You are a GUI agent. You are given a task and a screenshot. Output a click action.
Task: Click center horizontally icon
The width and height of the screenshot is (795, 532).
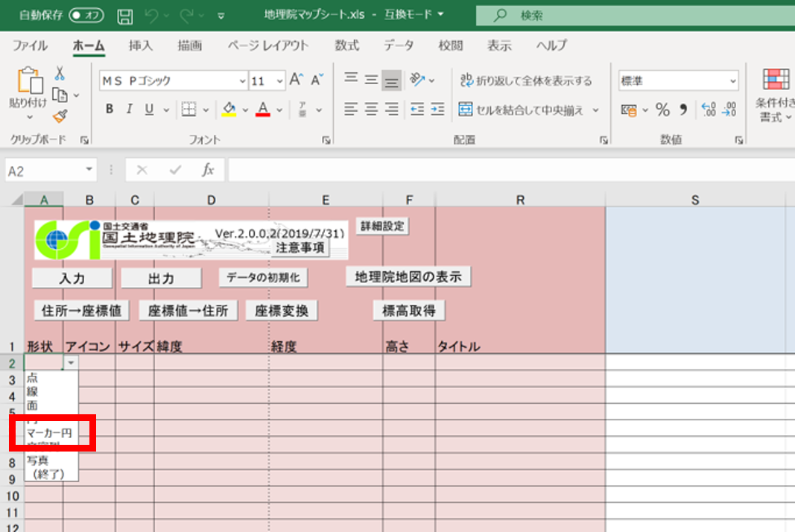pos(371,109)
